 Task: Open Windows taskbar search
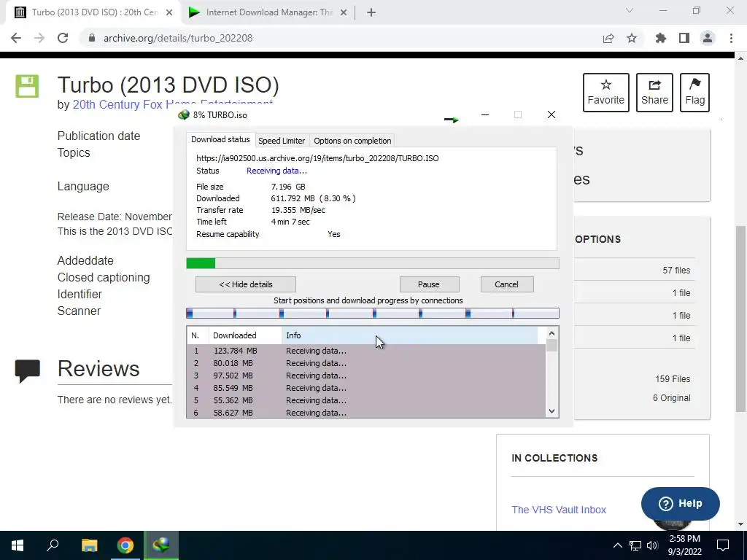pyautogui.click(x=53, y=545)
